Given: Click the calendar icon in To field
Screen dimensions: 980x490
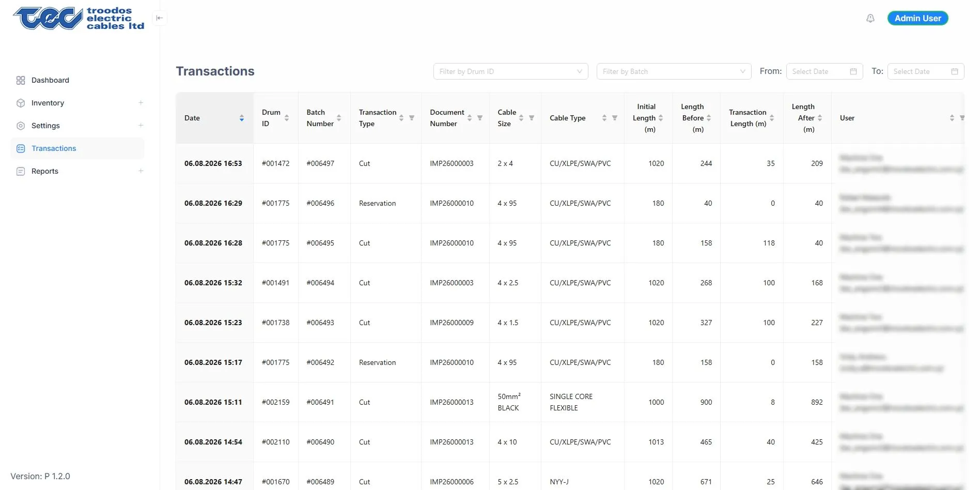Looking at the screenshot, I should [955, 71].
